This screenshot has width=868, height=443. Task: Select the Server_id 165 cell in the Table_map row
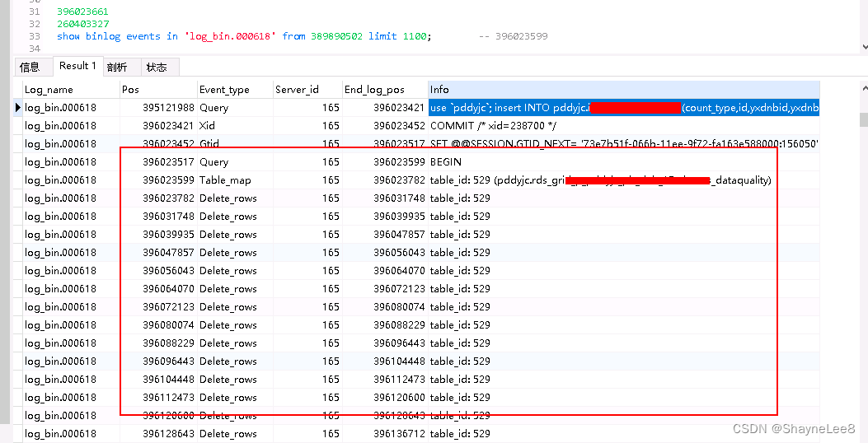pyautogui.click(x=307, y=180)
